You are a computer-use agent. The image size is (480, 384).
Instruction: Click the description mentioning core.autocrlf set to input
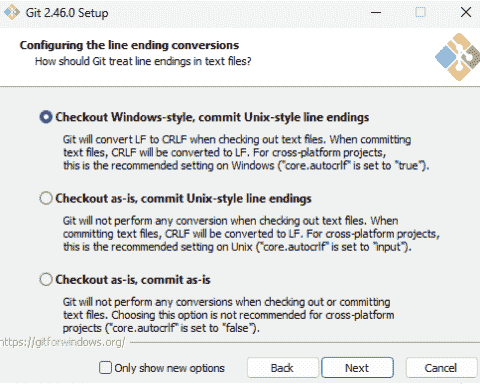(x=251, y=234)
